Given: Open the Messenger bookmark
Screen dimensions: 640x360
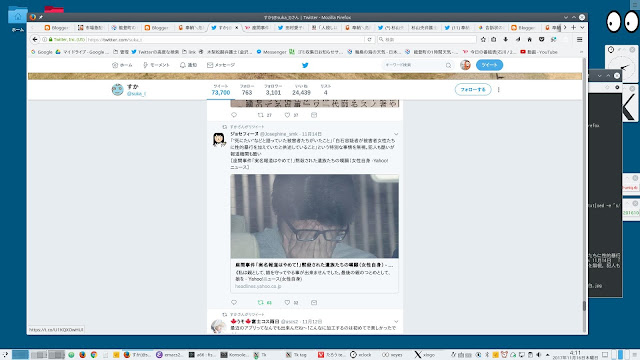Looking at the screenshot, I should (x=271, y=52).
